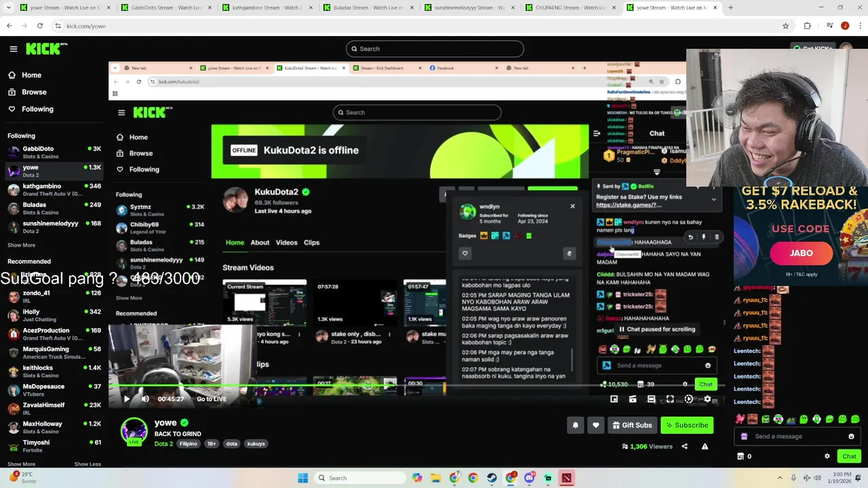Toggle mini player mode
The height and width of the screenshot is (488, 868).
[x=614, y=399]
